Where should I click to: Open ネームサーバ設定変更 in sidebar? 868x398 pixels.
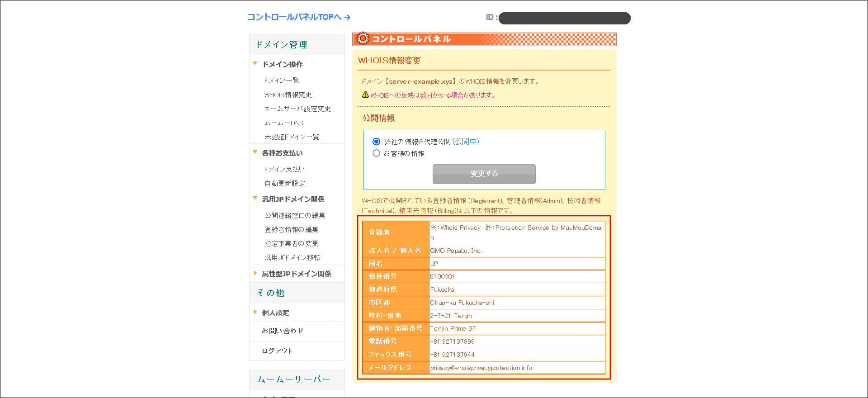click(x=297, y=109)
